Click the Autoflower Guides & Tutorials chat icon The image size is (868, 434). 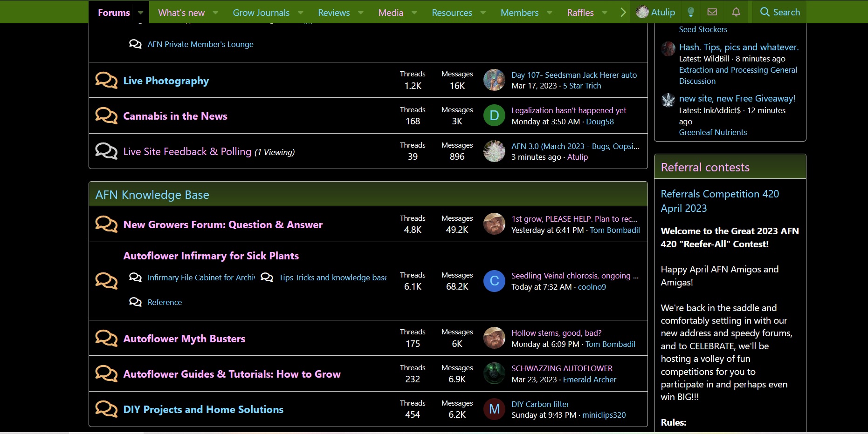click(106, 373)
